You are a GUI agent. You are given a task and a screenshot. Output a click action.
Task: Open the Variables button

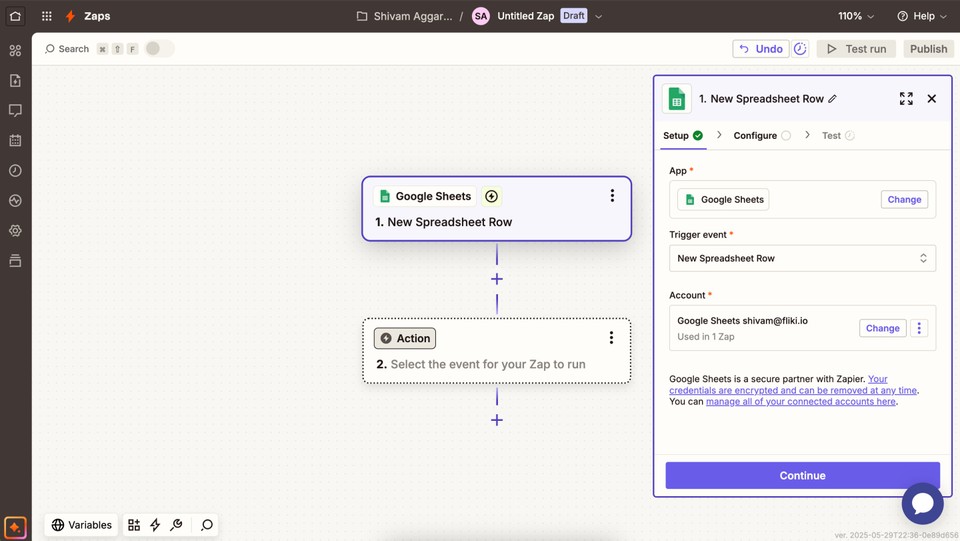tap(81, 524)
